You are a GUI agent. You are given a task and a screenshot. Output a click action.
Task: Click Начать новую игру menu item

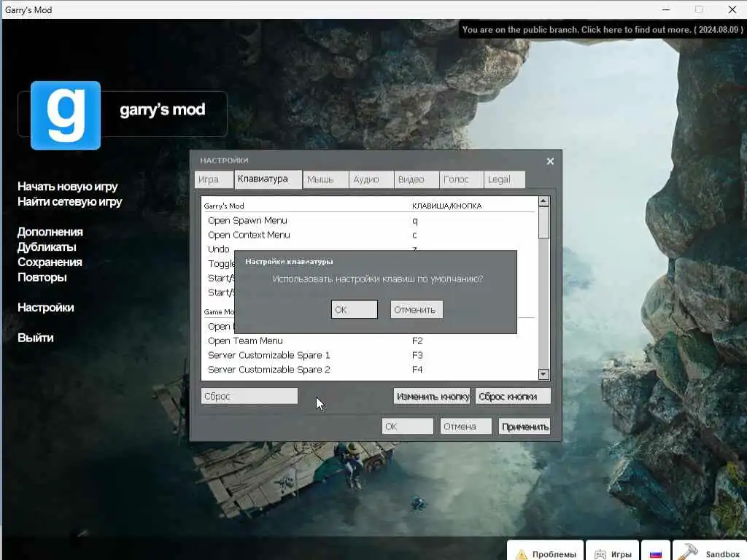point(68,187)
